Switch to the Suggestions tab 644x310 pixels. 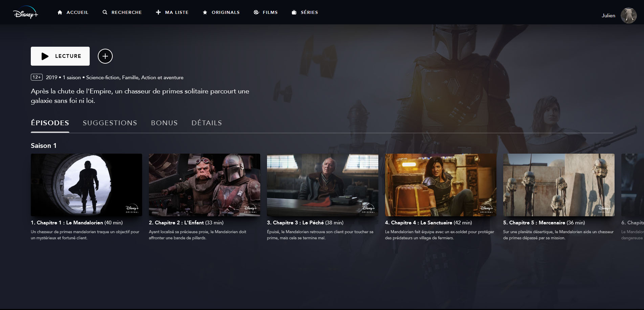tap(110, 123)
